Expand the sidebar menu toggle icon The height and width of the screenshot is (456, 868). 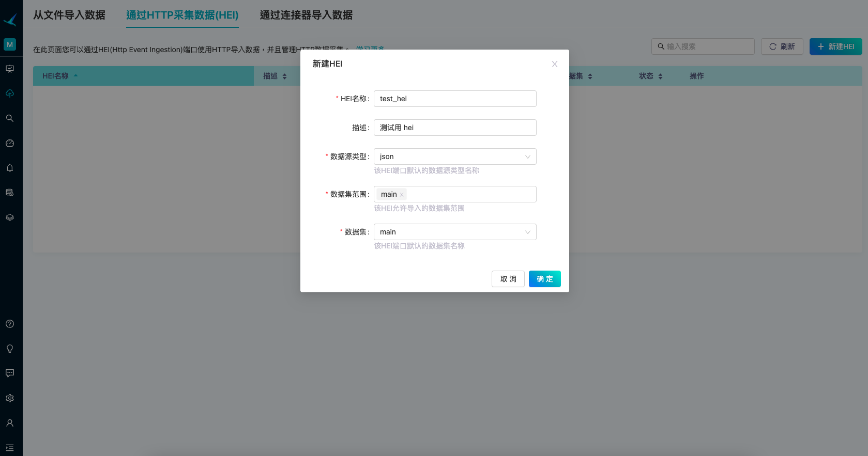(10, 448)
